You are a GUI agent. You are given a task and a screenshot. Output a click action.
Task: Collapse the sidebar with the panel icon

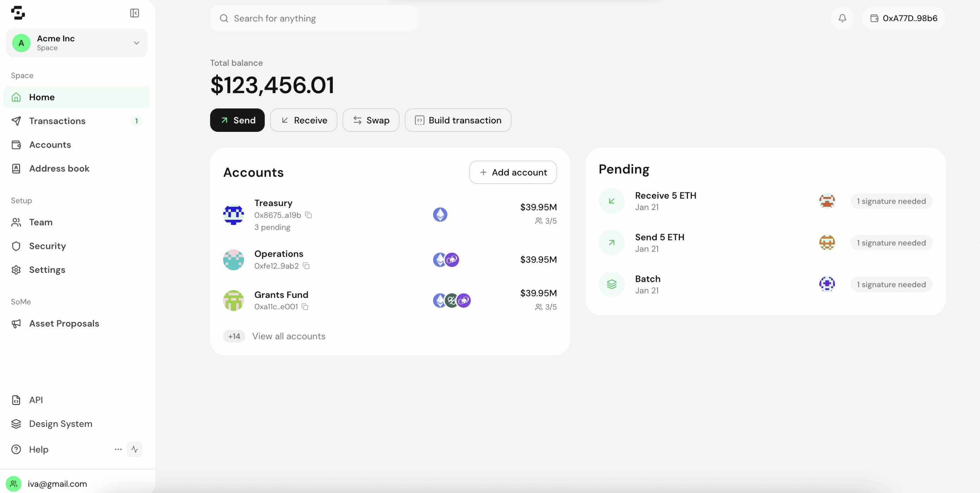[x=134, y=13]
